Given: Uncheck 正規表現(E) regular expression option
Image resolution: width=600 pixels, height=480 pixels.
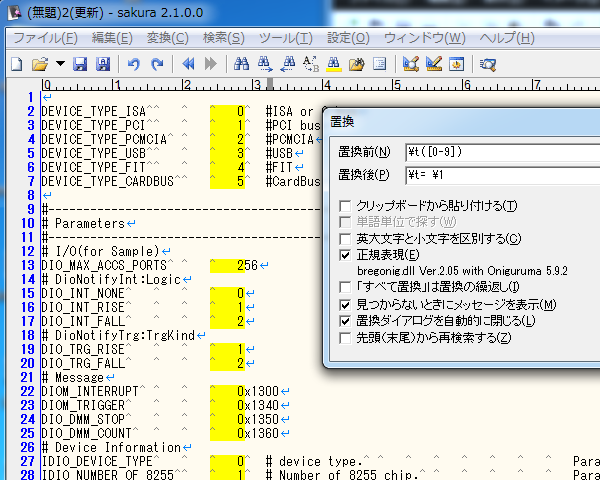Looking at the screenshot, I should pyautogui.click(x=345, y=255).
